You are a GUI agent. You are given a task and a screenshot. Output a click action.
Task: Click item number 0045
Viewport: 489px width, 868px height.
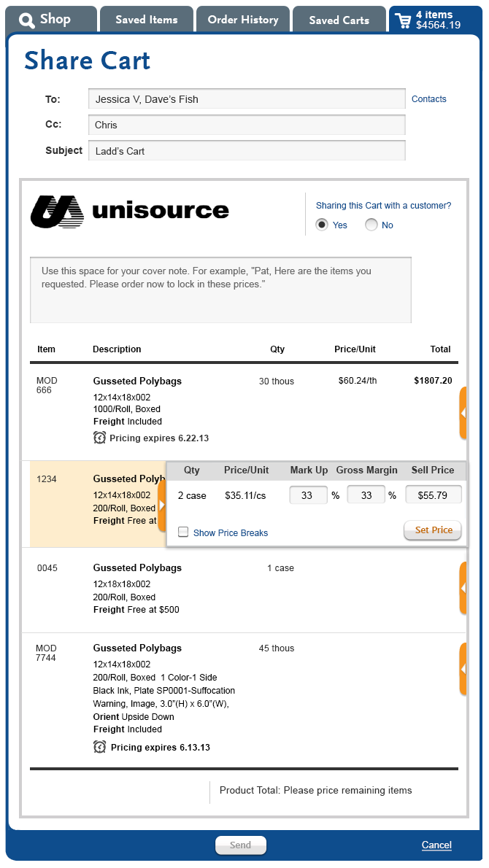[47, 568]
